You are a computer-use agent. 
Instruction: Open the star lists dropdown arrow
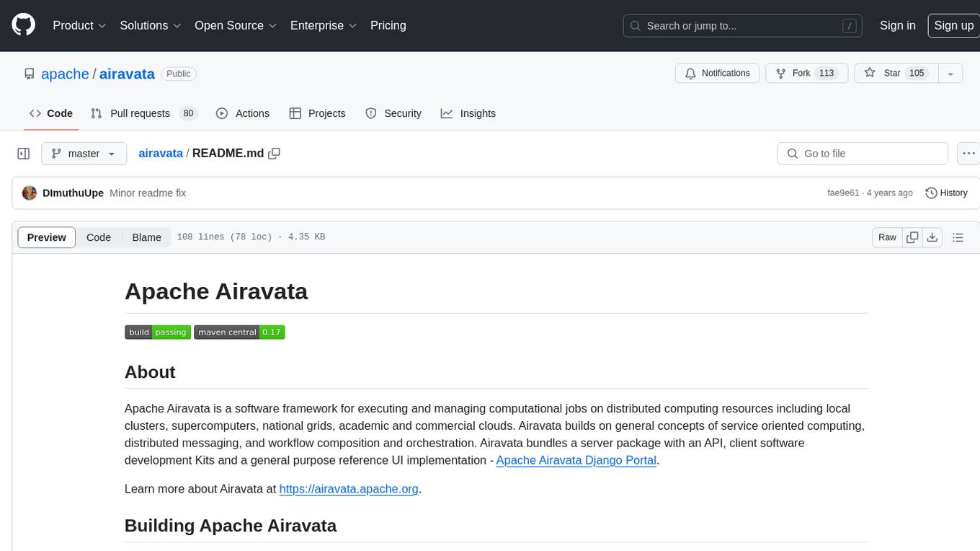950,74
